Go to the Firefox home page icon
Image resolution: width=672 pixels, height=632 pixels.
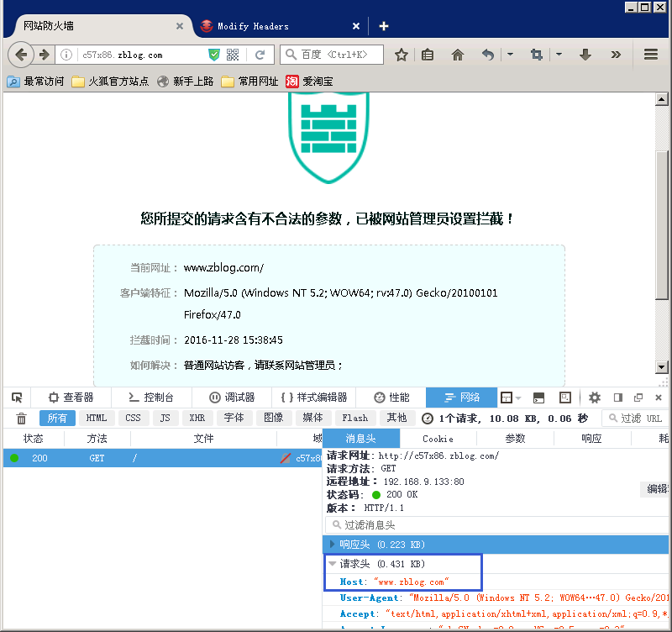458,55
